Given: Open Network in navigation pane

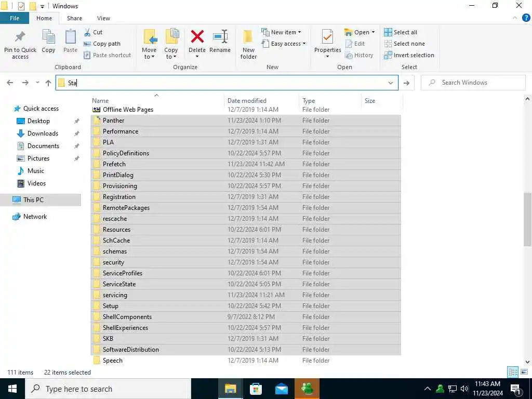Looking at the screenshot, I should tap(35, 217).
